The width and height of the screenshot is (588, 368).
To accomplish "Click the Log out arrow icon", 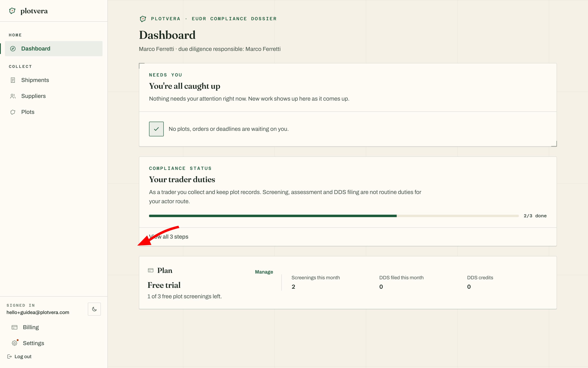I will (9, 357).
